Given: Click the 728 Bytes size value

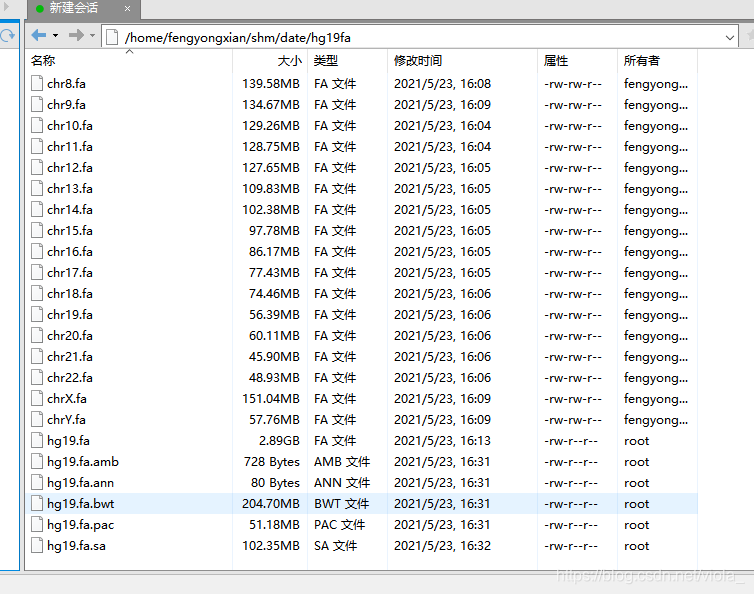Looking at the screenshot, I should pyautogui.click(x=272, y=462).
